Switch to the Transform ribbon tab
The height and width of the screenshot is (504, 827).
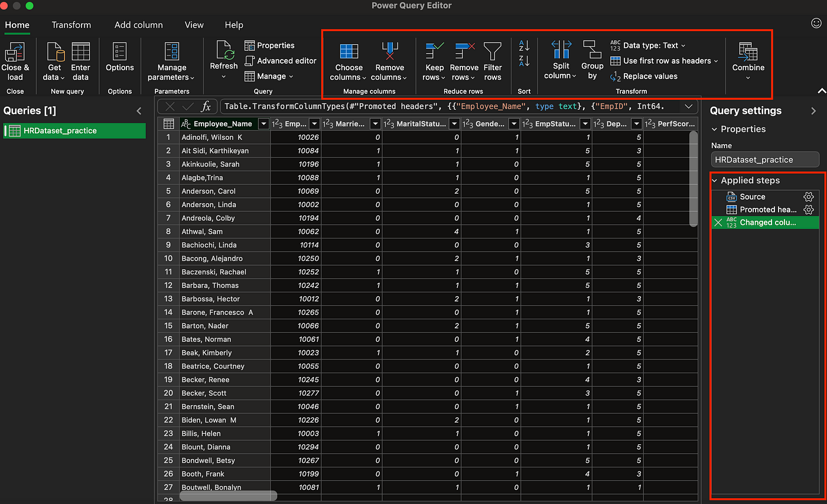click(71, 25)
